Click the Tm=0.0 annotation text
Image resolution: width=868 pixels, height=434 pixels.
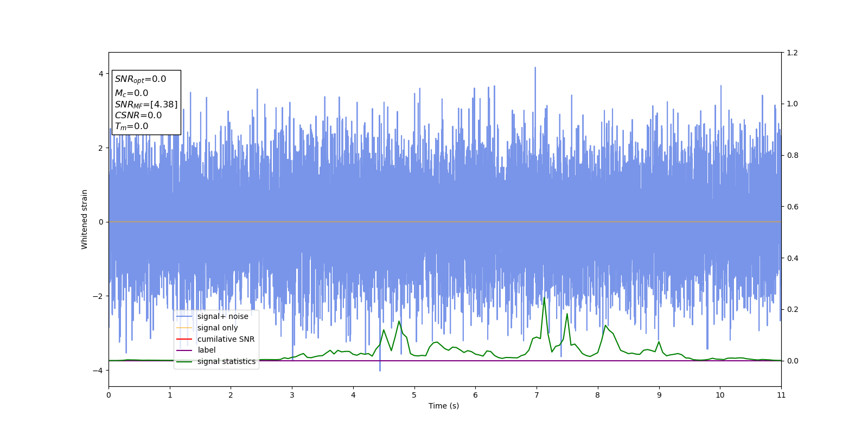pos(131,126)
